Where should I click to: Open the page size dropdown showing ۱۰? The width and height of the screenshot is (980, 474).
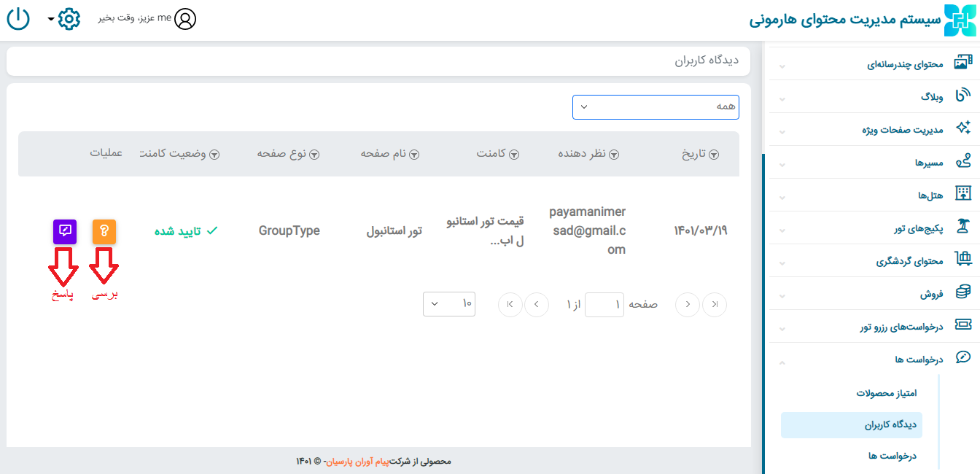tap(448, 303)
